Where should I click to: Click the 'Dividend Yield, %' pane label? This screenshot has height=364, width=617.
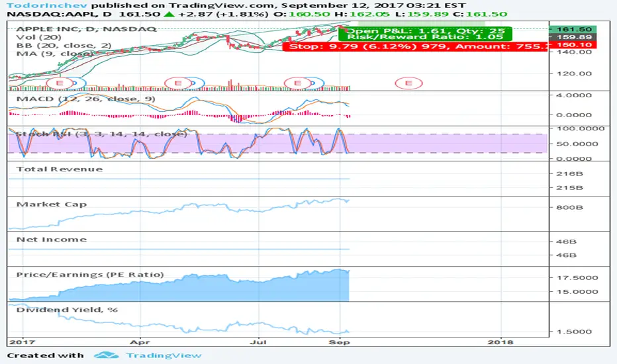(67, 310)
